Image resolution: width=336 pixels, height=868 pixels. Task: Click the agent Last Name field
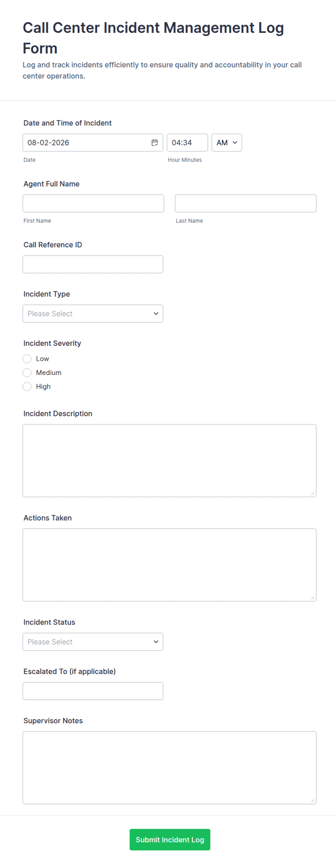click(246, 203)
